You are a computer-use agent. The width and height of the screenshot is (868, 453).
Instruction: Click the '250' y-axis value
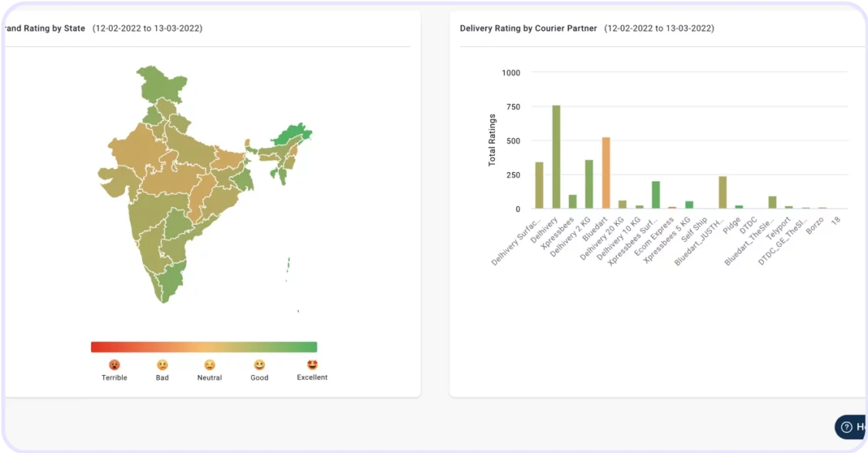[514, 174]
